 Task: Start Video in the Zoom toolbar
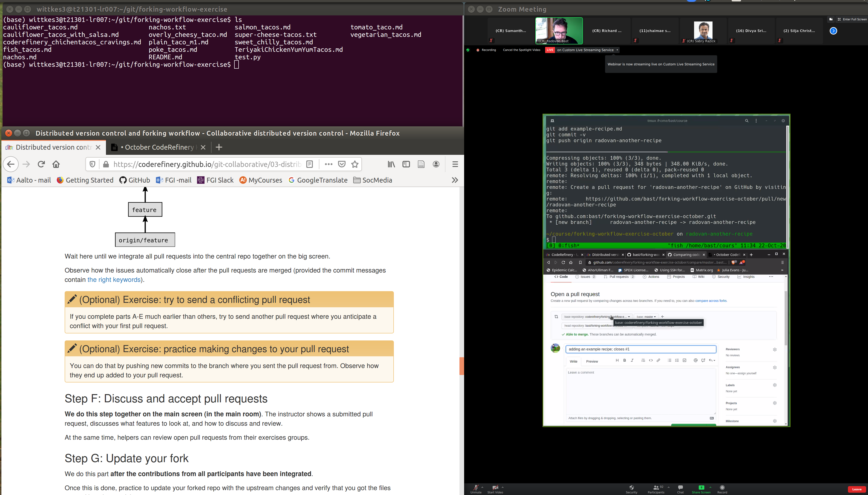495,489
